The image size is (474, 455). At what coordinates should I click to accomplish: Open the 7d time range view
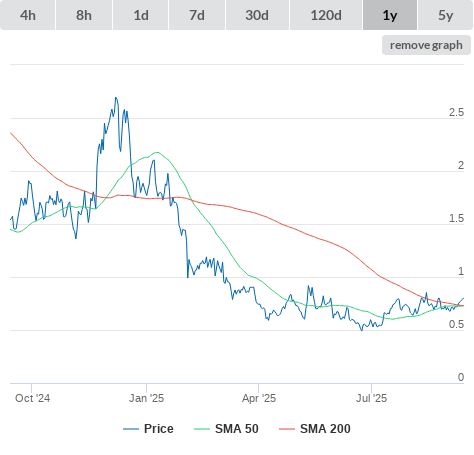(197, 15)
